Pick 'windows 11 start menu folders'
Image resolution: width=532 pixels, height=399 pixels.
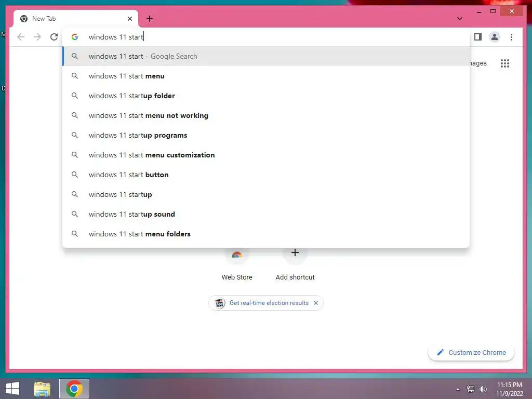click(x=266, y=234)
